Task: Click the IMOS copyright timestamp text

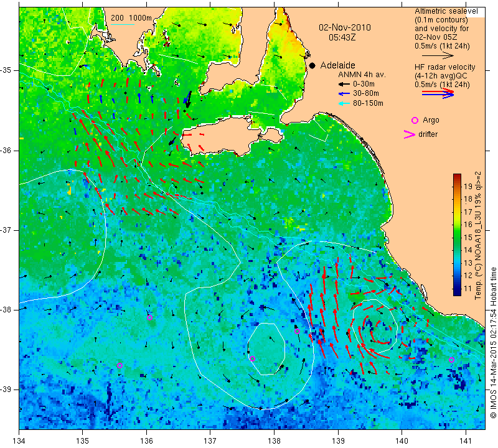Action: click(x=493, y=342)
